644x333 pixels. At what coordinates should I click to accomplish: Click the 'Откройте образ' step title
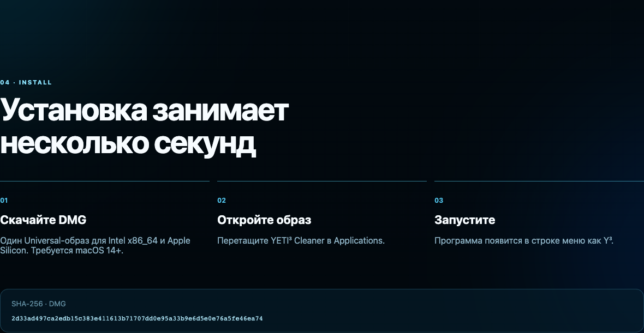pos(264,220)
